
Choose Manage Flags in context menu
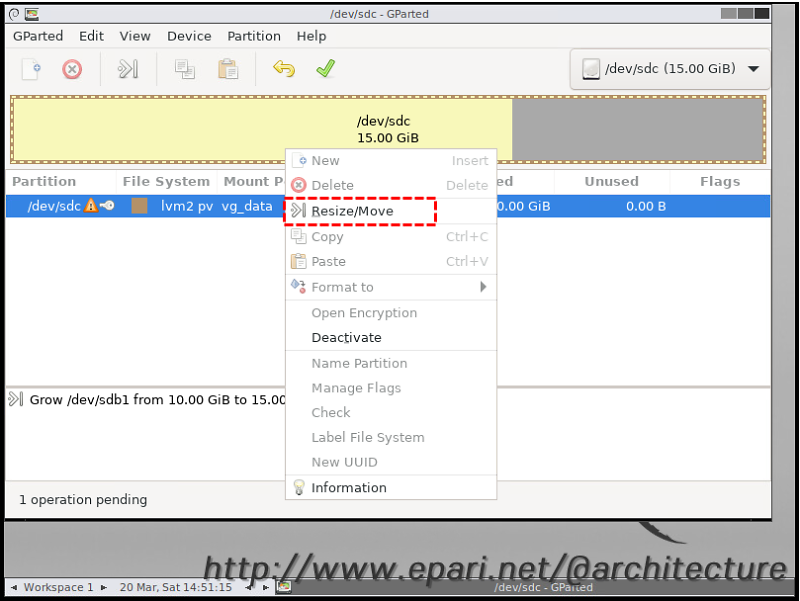[x=391, y=388]
